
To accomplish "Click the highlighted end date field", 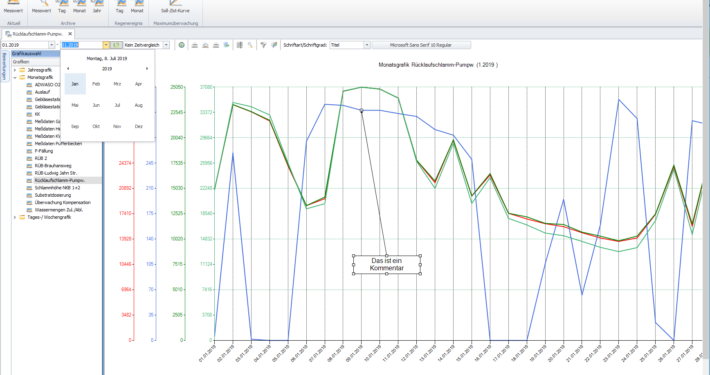I will pos(82,45).
